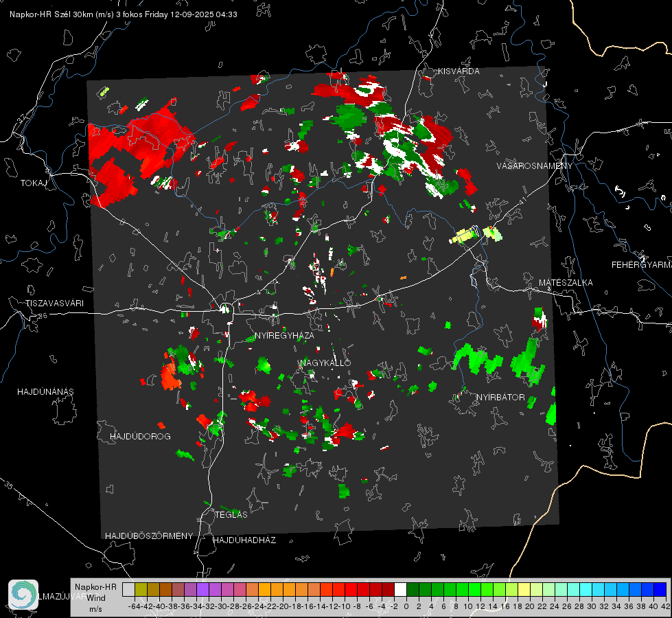The height and width of the screenshot is (618, 672).
Task: Pick the pink swatch between -28 and -26
Action: pyautogui.click(x=240, y=589)
